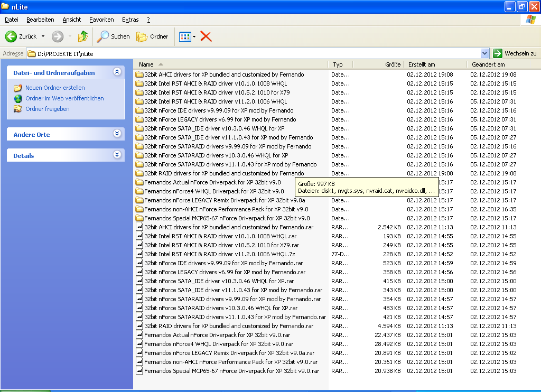Click the Wechseln zu button
Screen dimensions: 541x392
point(515,53)
